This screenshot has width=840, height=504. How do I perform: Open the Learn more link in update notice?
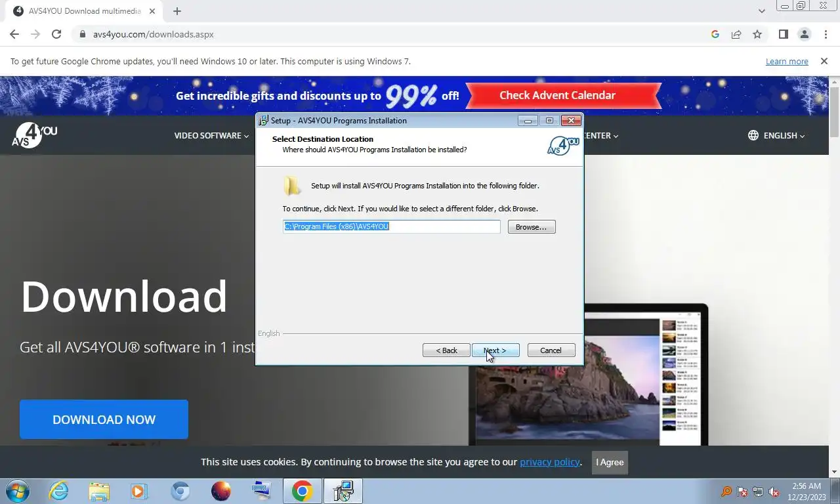point(787,61)
